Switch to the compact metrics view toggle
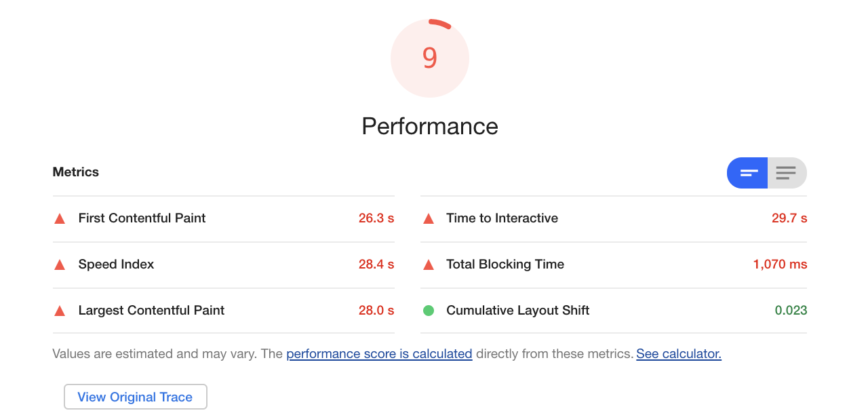This screenshot has height=415, width=868. tap(747, 173)
